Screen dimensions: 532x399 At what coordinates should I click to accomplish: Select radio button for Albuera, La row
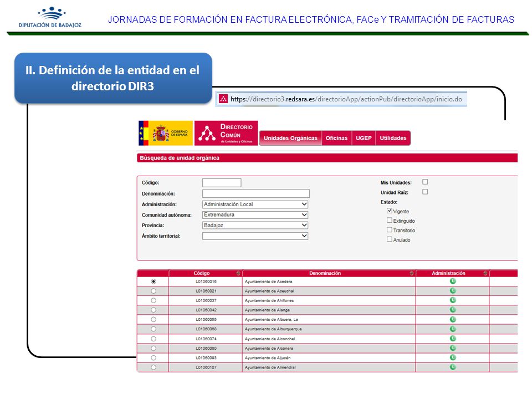coord(154,320)
